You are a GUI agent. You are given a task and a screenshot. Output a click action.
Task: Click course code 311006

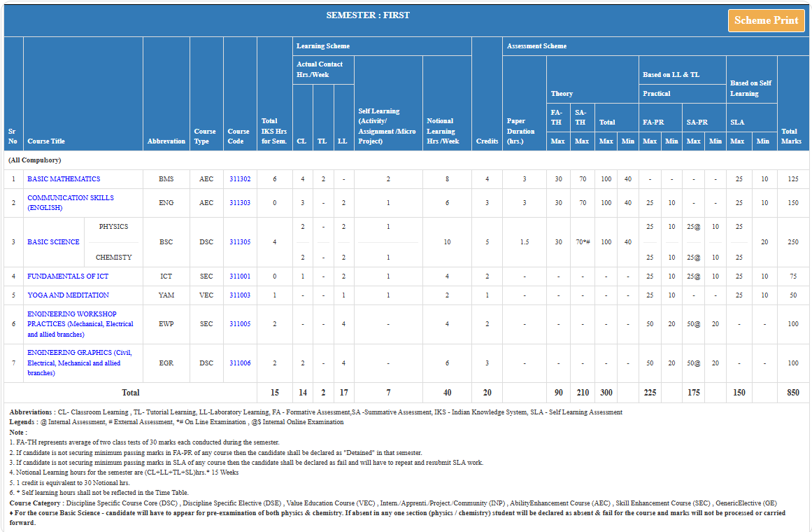click(240, 363)
